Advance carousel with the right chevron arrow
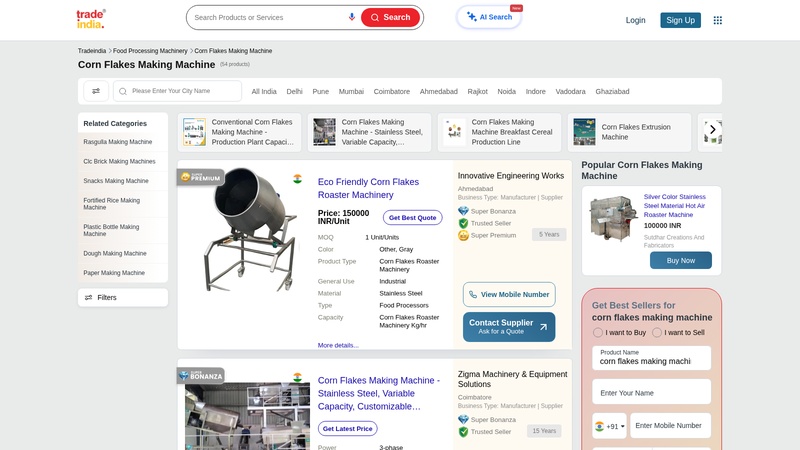The image size is (800, 450). click(x=713, y=130)
